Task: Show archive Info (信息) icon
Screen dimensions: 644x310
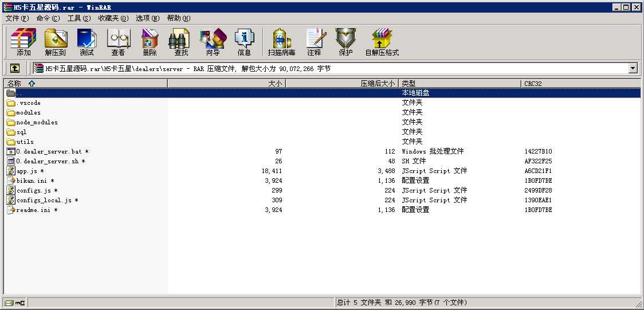Action: [245, 42]
